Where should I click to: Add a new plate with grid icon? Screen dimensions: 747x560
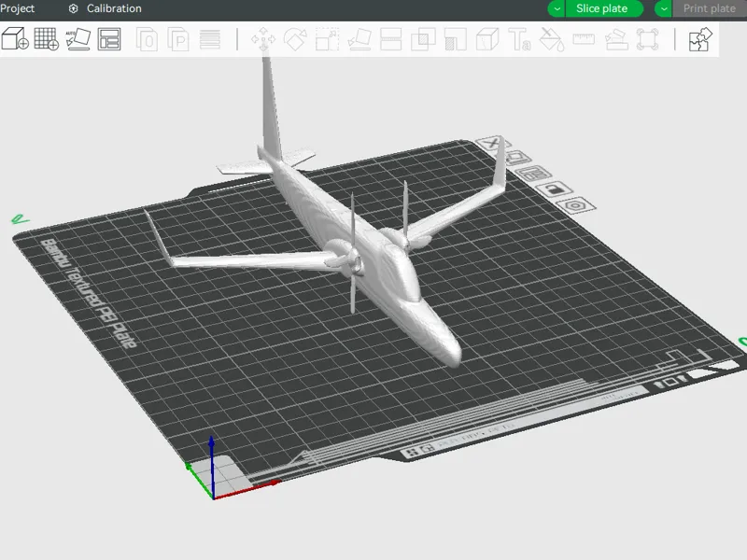tap(46, 38)
